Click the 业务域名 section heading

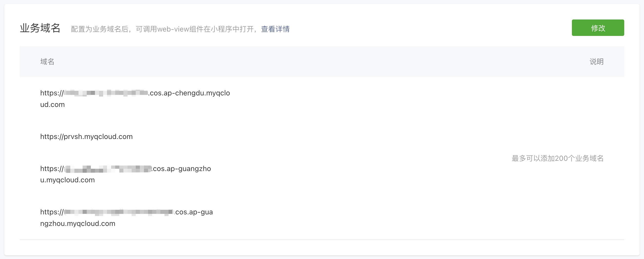pos(40,28)
